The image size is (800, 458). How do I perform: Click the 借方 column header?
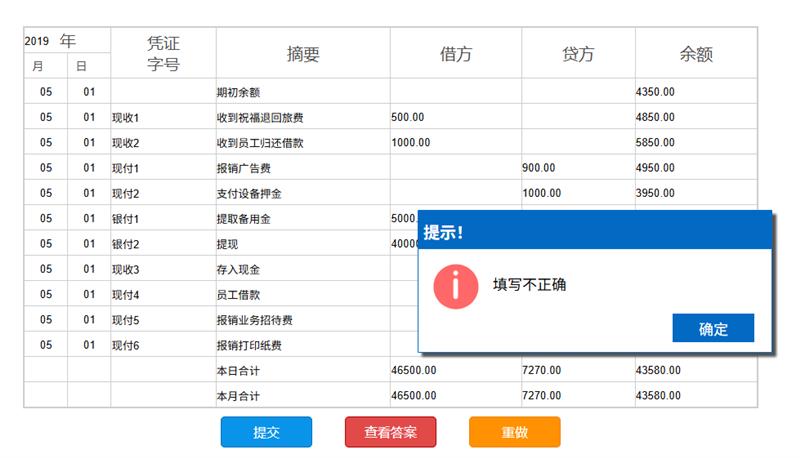pyautogui.click(x=455, y=54)
